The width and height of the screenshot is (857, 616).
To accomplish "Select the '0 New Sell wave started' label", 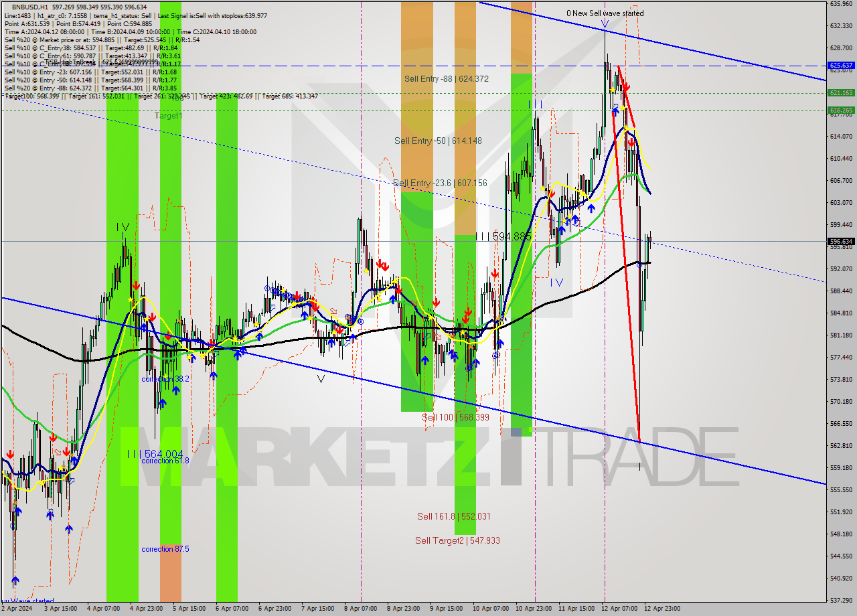I will (x=605, y=13).
